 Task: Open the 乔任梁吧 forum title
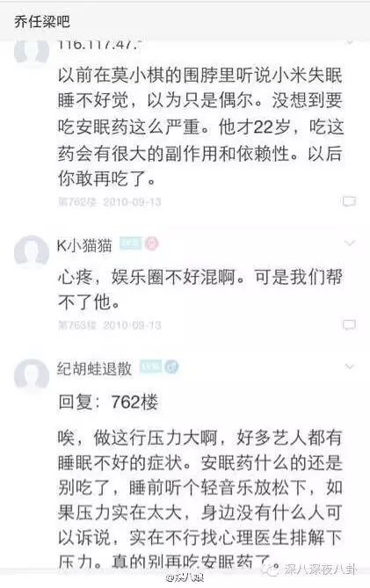click(x=42, y=21)
